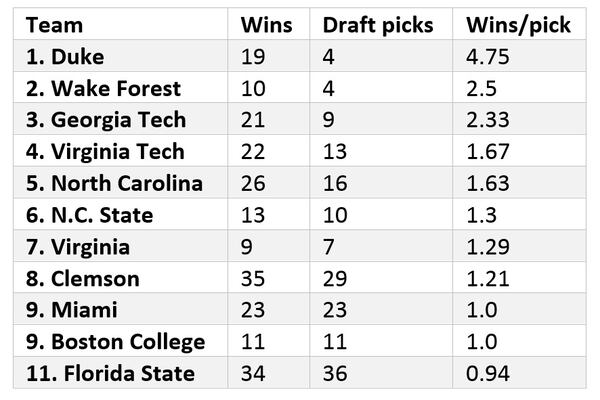This screenshot has width=600, height=400.
Task: Click the Boston College team cell
Action: pos(113,342)
